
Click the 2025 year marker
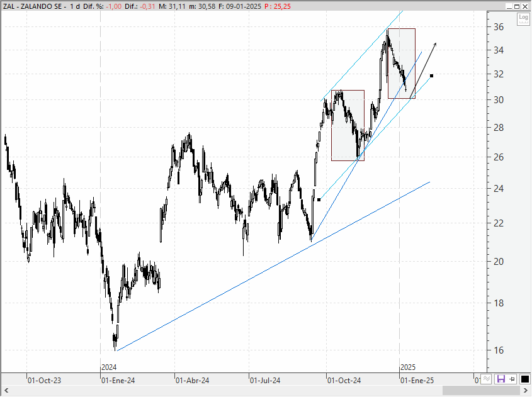[x=408, y=367]
